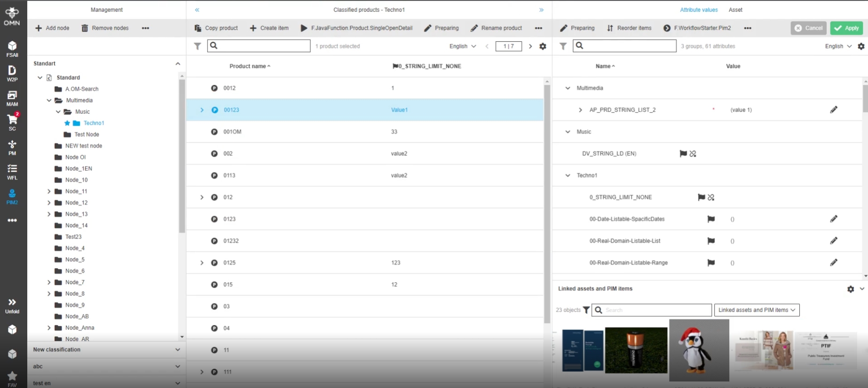868x388 pixels.
Task: Go to next product page arrow
Action: coord(530,46)
